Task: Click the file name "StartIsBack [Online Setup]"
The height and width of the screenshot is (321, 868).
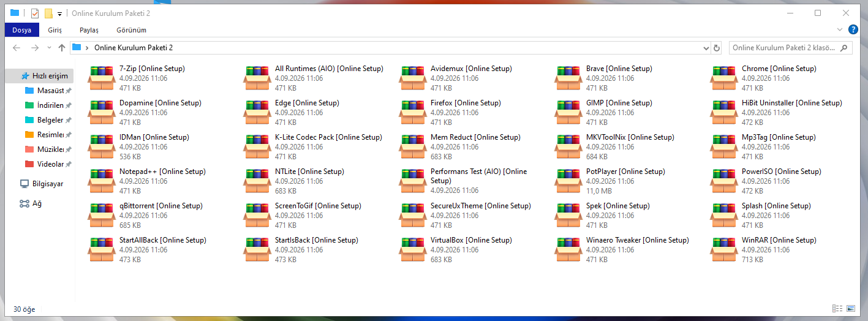Action: [317, 240]
